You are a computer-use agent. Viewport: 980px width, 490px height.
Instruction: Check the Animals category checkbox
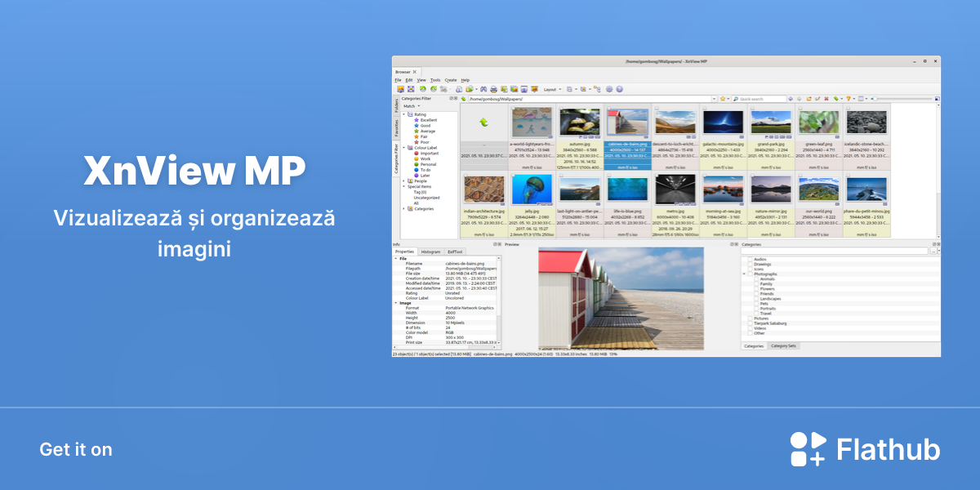click(756, 278)
